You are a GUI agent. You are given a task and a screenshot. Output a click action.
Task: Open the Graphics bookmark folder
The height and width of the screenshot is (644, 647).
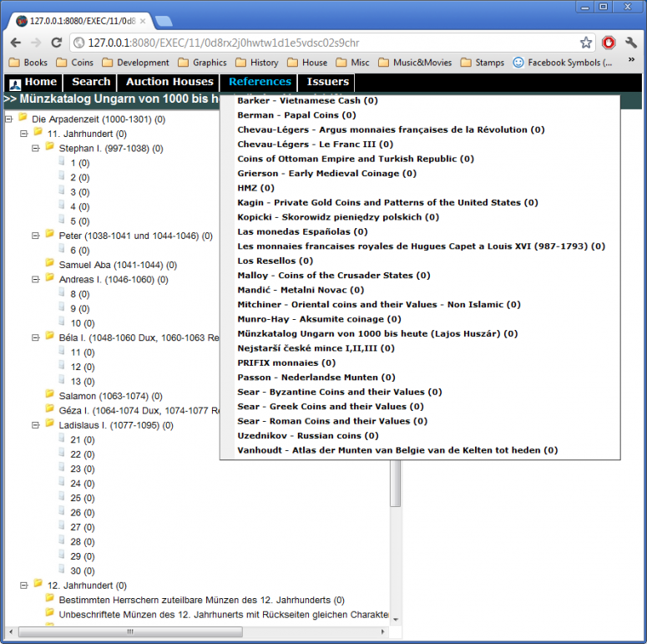[203, 63]
